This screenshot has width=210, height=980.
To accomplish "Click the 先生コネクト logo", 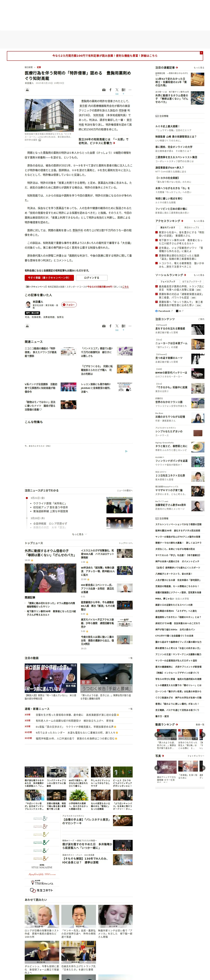I will 42,890.
